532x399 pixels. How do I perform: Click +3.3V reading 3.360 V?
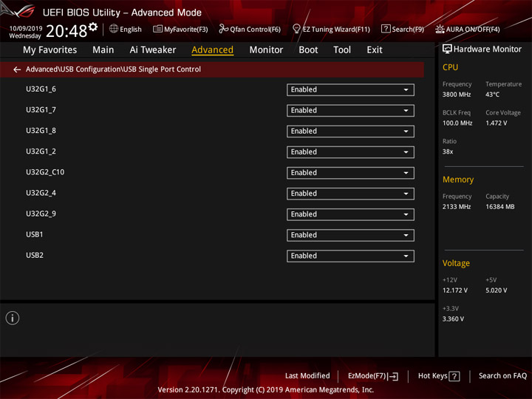(x=453, y=319)
